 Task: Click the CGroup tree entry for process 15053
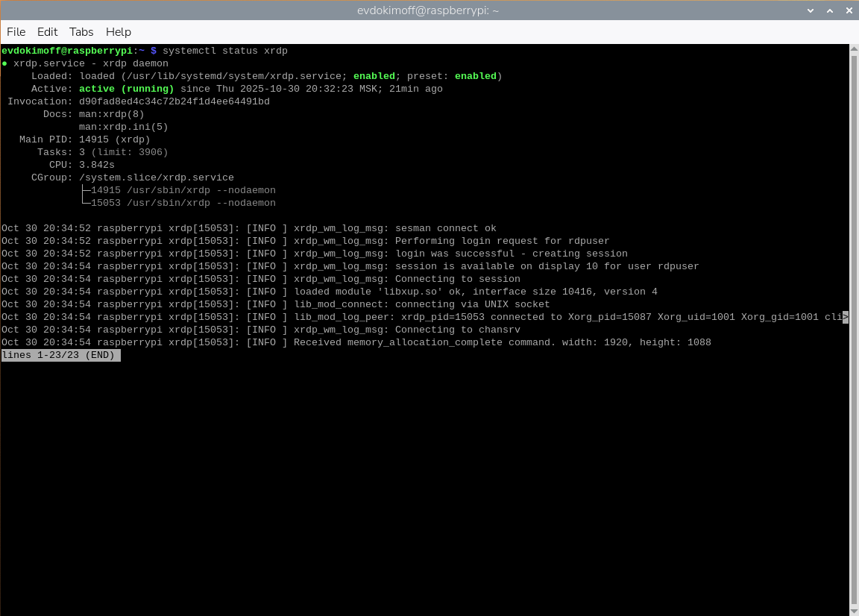[x=183, y=203]
